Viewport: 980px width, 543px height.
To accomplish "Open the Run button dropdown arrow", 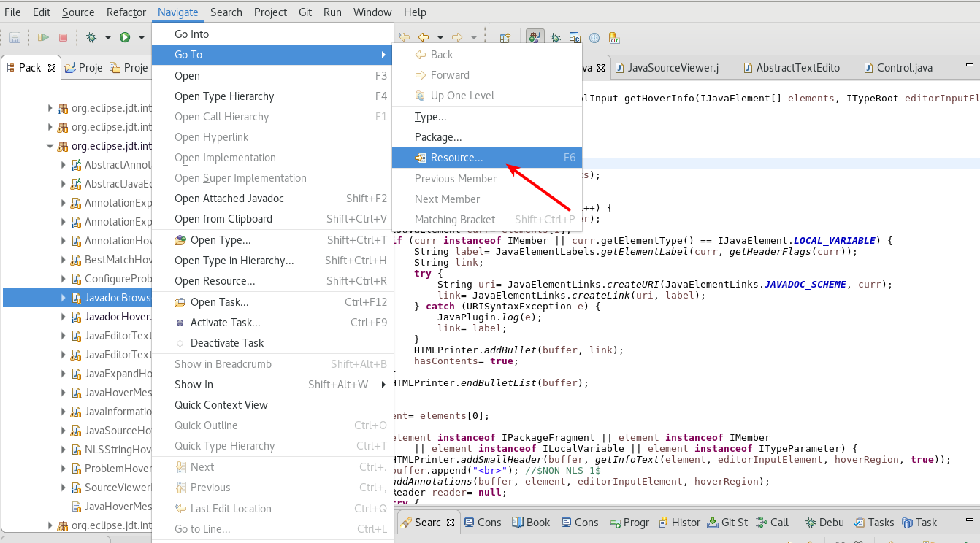I will tap(141, 37).
